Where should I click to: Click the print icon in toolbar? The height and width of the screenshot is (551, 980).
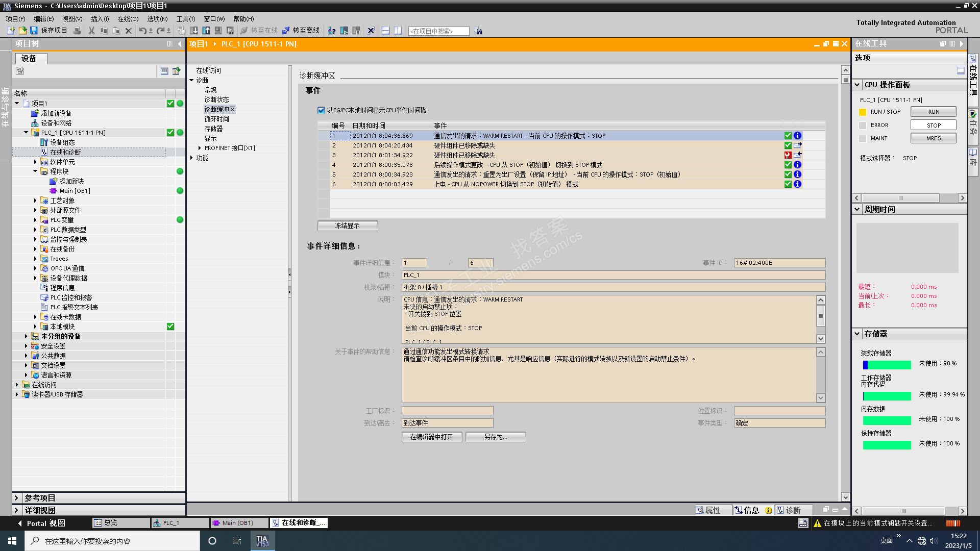click(77, 31)
